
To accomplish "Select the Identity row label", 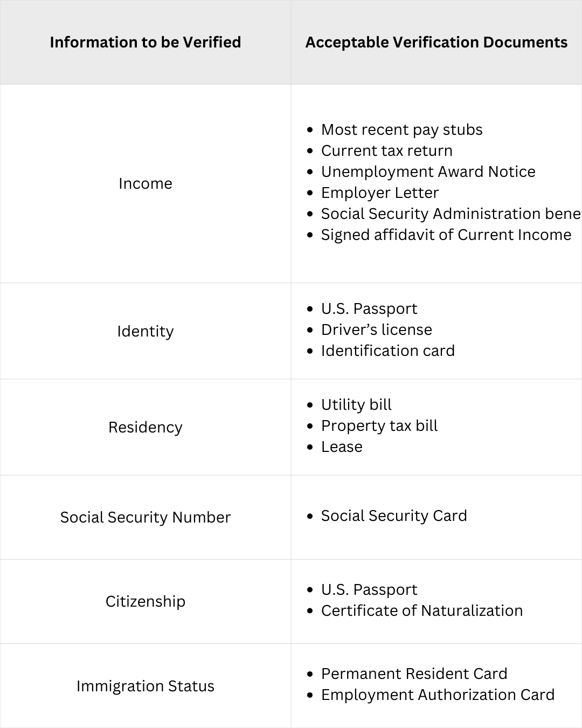I will point(145,331).
